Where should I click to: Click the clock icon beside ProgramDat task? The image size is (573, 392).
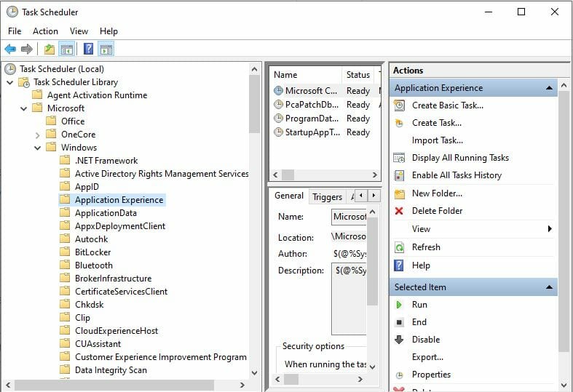tap(278, 119)
